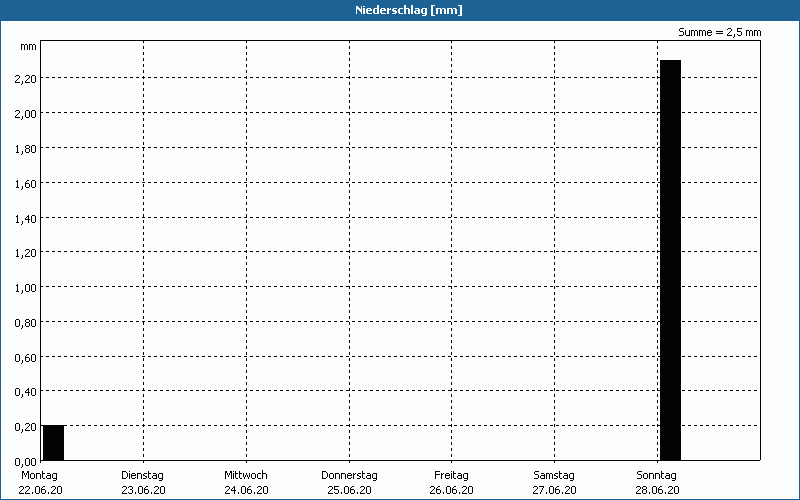Image resolution: width=800 pixels, height=500 pixels.
Task: Click the Sonntag rainfall bar
Action: click(670, 260)
